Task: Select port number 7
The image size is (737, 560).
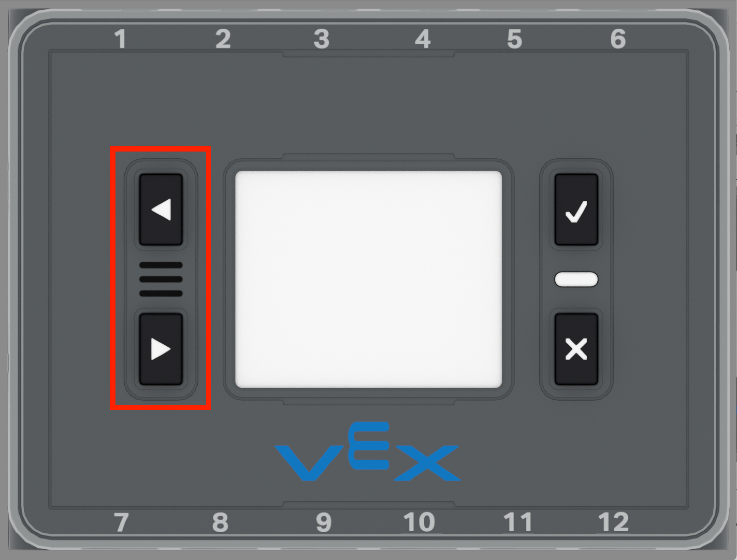Action: pyautogui.click(x=121, y=522)
